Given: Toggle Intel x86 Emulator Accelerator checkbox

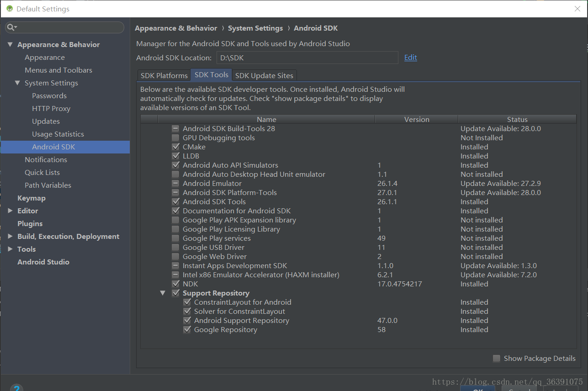Looking at the screenshot, I should coord(175,275).
